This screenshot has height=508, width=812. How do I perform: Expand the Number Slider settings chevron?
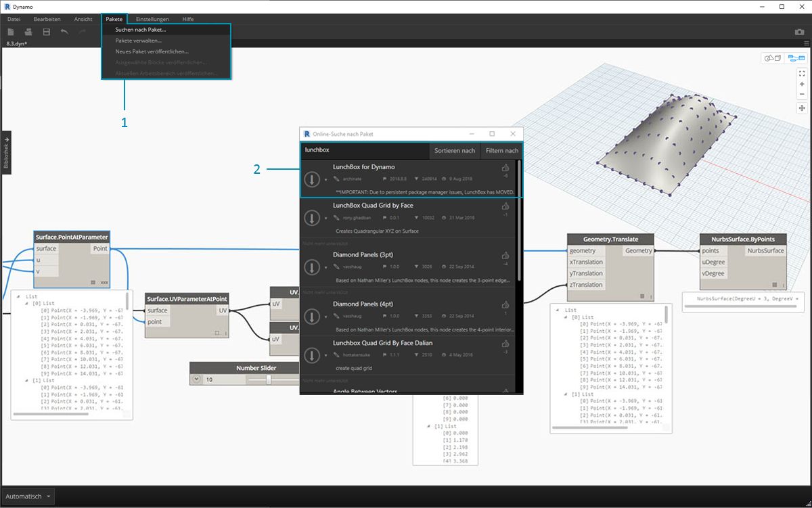coord(197,379)
